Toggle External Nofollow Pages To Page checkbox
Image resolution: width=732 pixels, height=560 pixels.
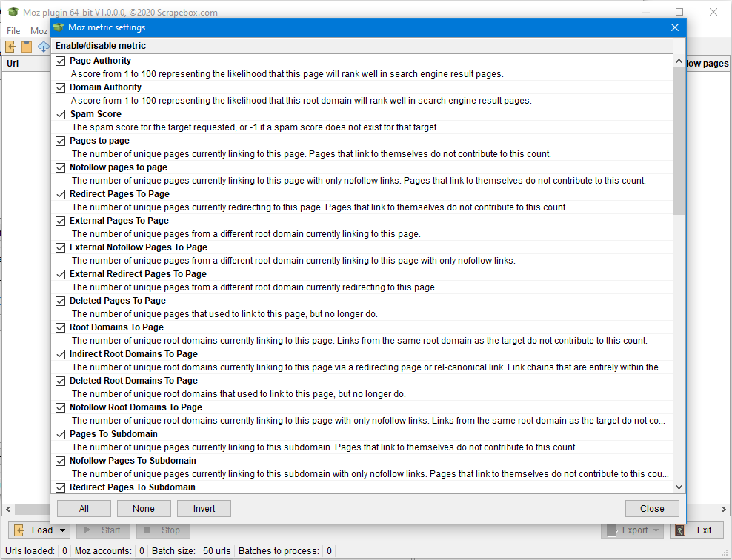pos(60,247)
